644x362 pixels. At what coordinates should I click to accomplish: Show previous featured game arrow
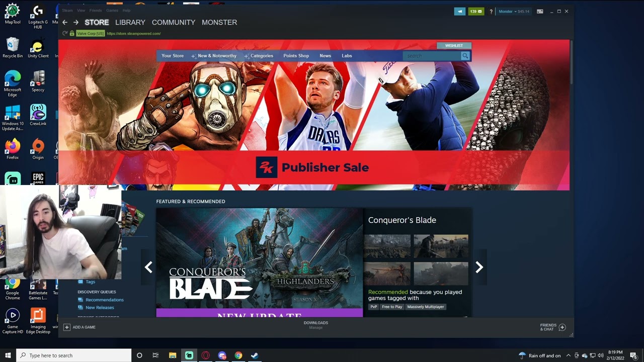[148, 267]
